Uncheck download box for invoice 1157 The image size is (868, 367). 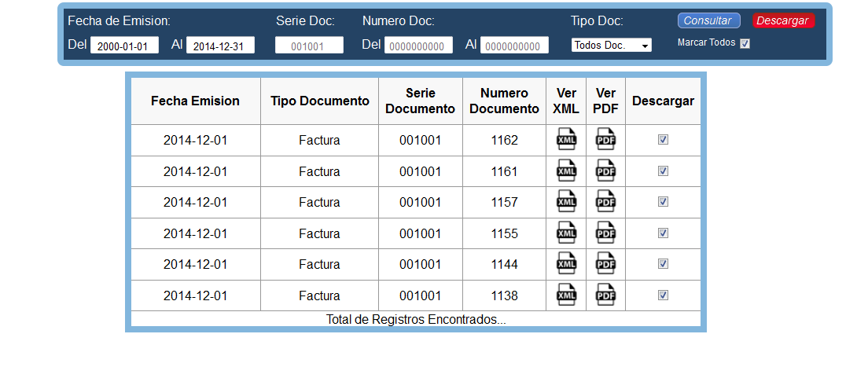pos(663,201)
